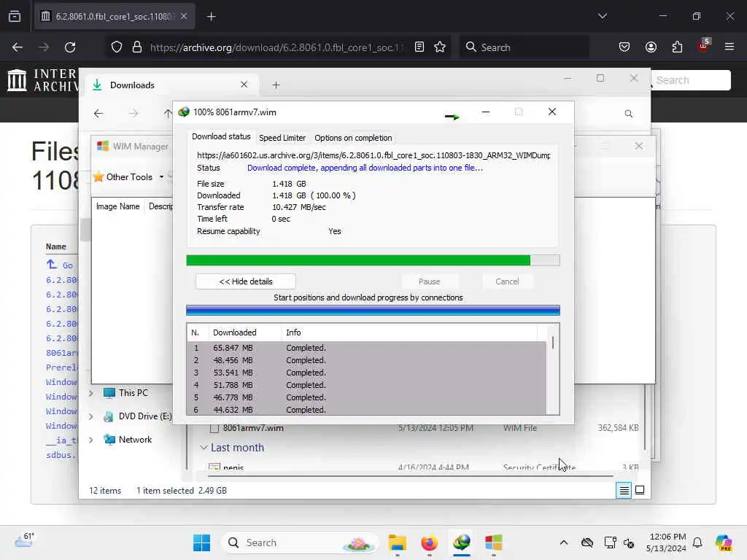Switch to the Speed Limiter tab
The height and width of the screenshot is (560, 747).
pos(282,138)
